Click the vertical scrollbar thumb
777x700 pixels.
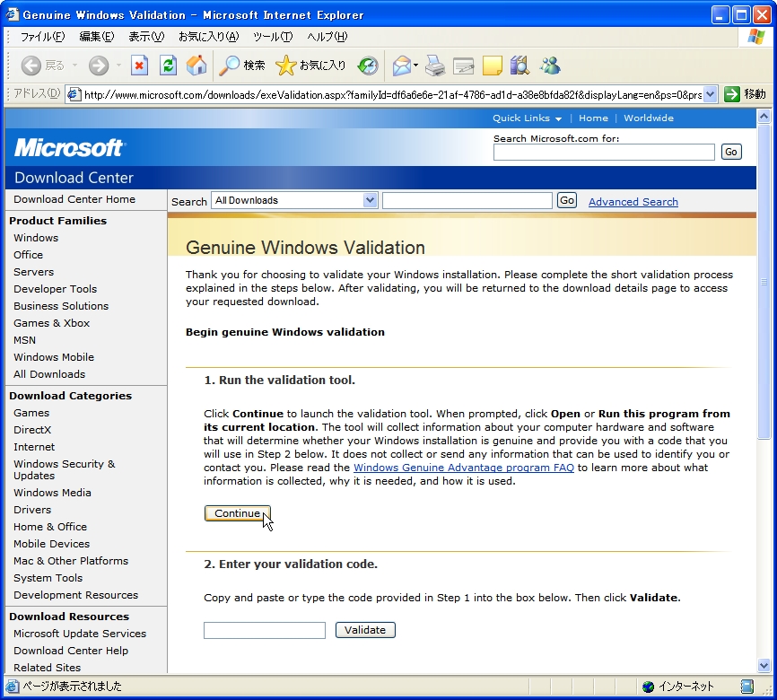pos(764,282)
